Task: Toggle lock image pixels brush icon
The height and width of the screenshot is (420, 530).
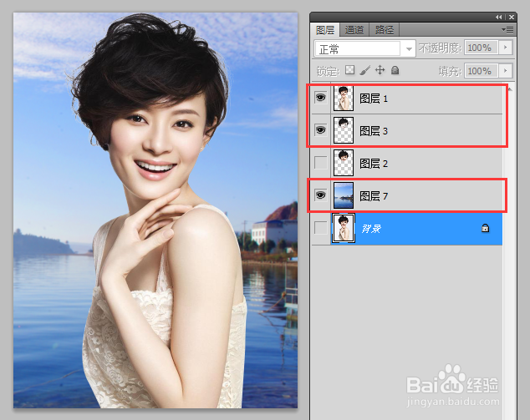Action: point(364,70)
